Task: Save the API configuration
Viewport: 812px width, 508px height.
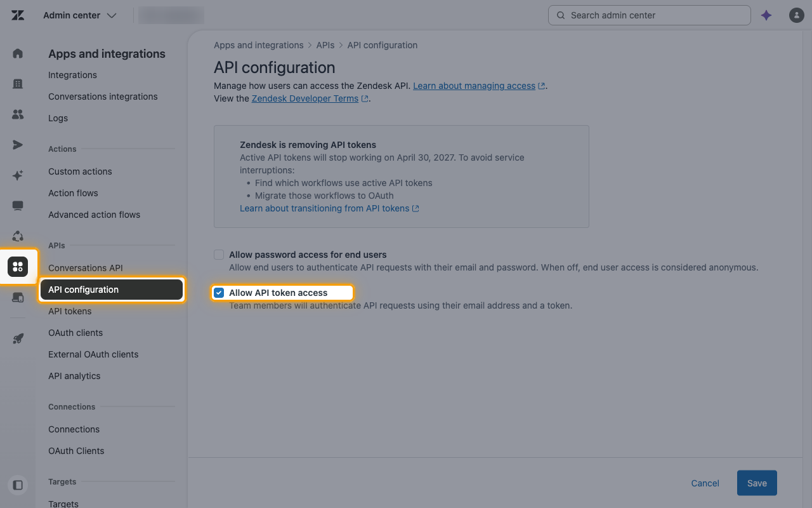Action: tap(757, 483)
